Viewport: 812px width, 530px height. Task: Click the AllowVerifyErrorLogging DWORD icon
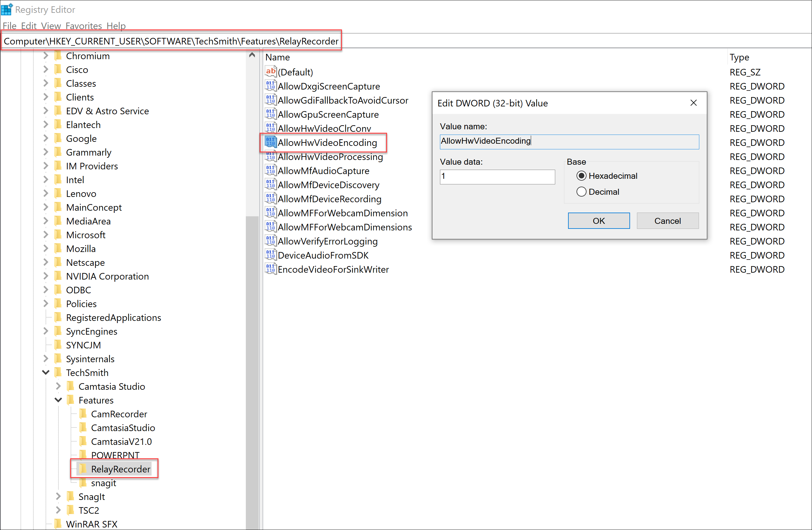coord(271,240)
